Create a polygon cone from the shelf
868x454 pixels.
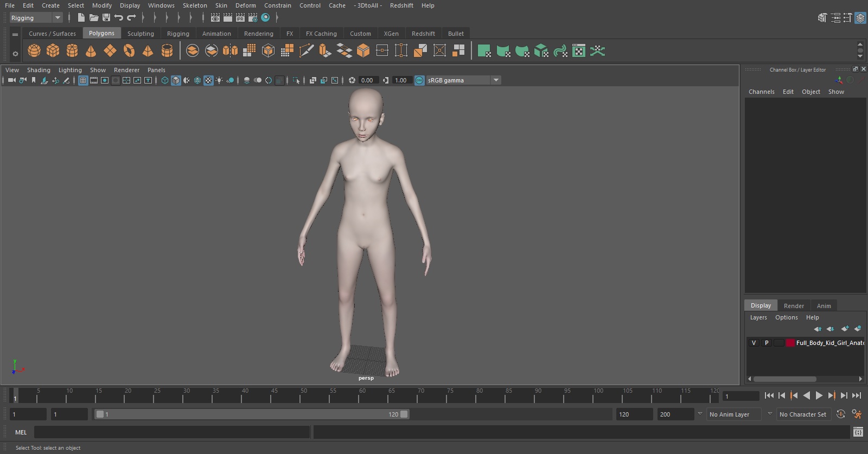click(x=91, y=51)
